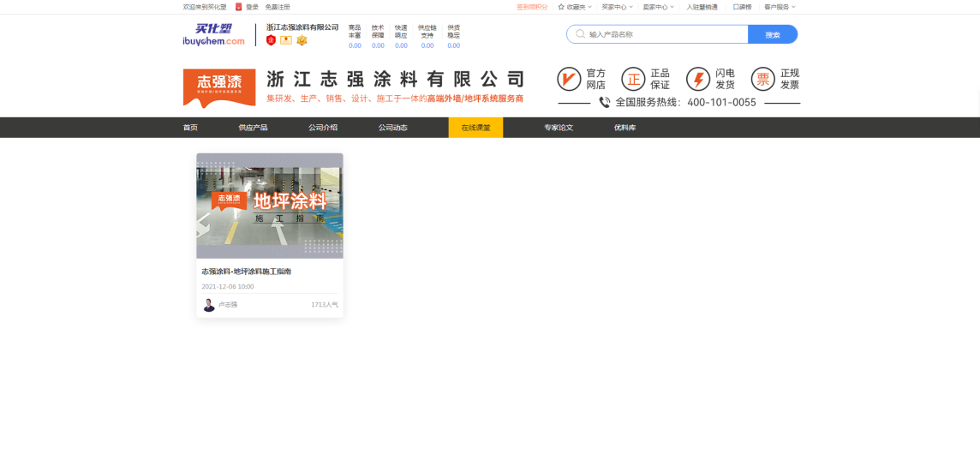Open the 供应产品 nav tab
This screenshot has height=460, width=980.
253,128
